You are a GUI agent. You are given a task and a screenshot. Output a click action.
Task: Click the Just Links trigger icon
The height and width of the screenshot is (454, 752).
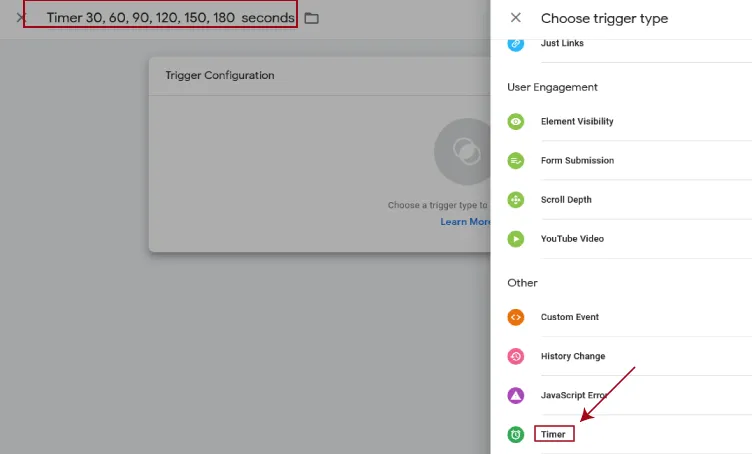(516, 43)
